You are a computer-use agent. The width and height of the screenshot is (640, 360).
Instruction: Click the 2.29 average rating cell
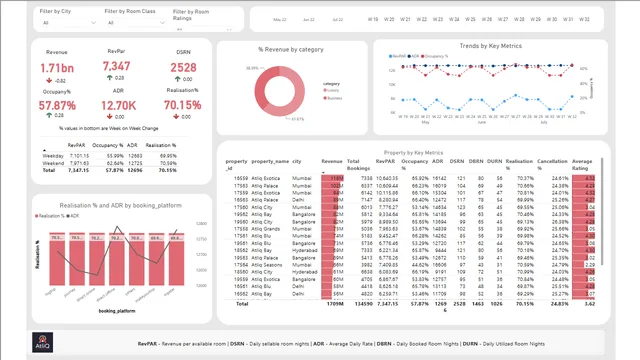(x=584, y=265)
